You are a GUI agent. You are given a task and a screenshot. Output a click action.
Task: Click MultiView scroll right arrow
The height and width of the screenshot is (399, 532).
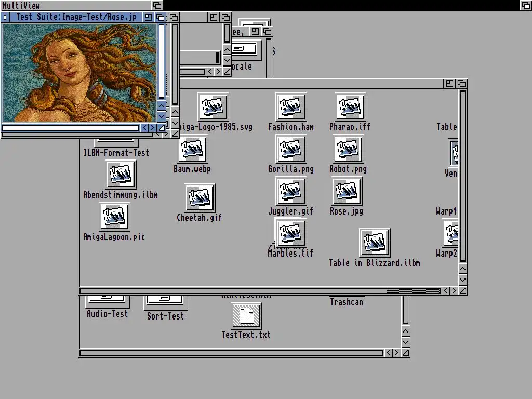click(x=153, y=128)
